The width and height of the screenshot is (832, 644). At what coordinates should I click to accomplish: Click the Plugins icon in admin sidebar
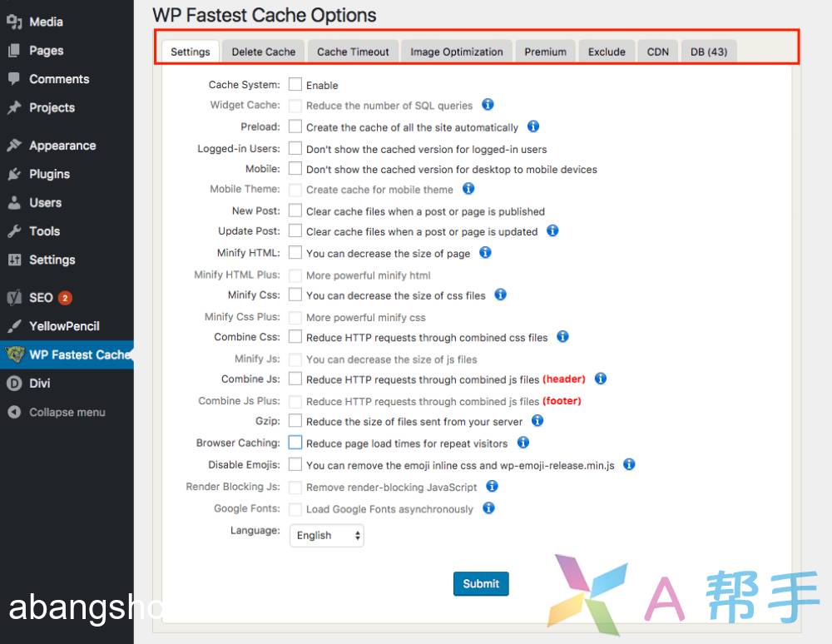tap(14, 174)
